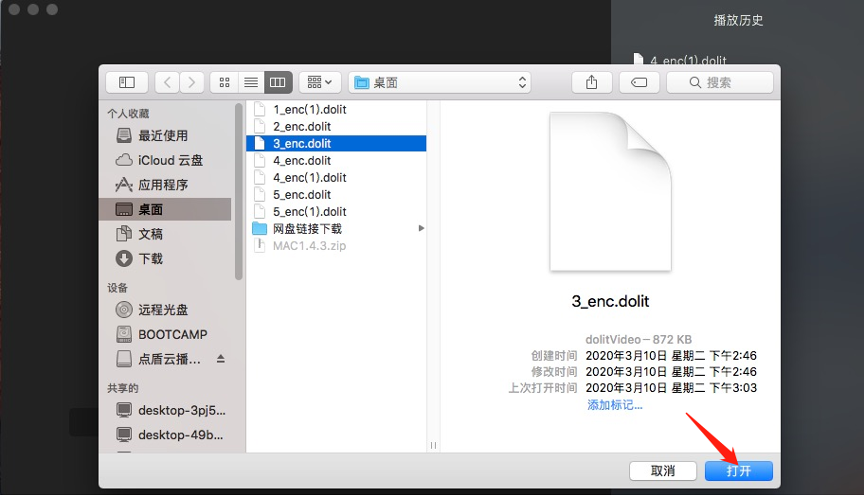Image resolution: width=864 pixels, height=495 pixels.
Task: Go back to previous folder
Action: [x=167, y=83]
